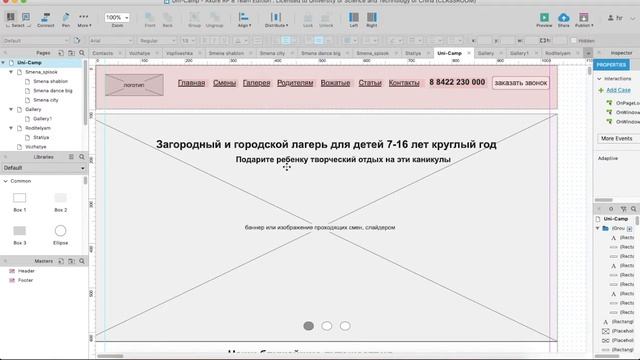
Task: Click the filter icon in Outline panel
Action: click(623, 209)
